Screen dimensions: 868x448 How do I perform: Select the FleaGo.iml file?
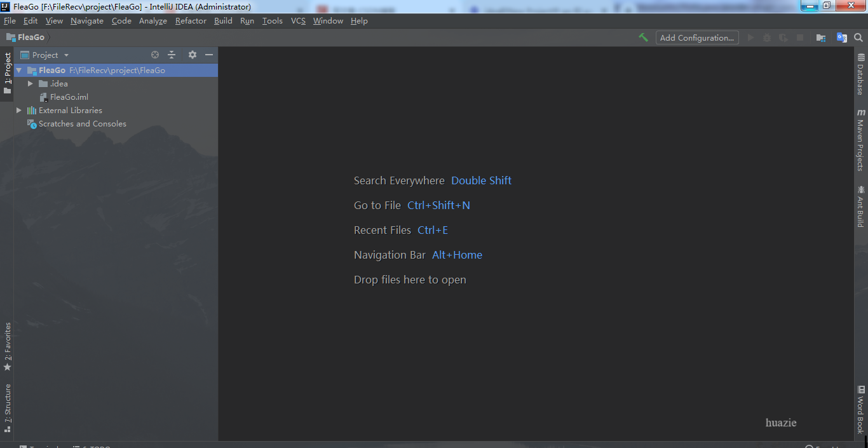pos(69,97)
